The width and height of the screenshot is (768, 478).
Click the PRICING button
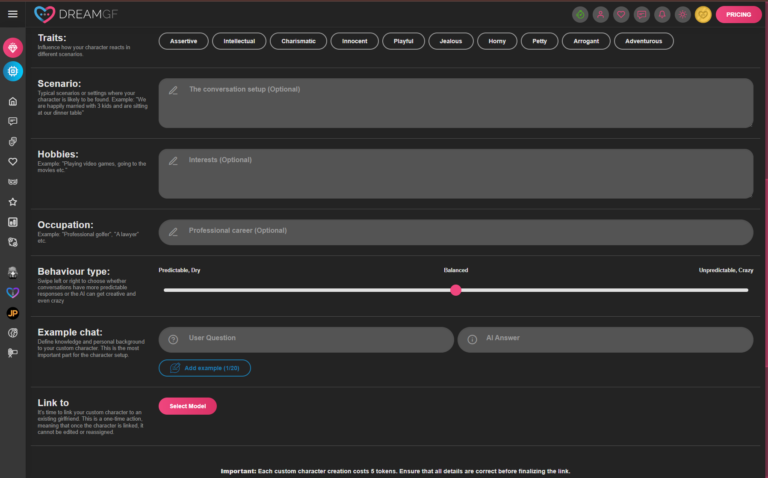738,14
